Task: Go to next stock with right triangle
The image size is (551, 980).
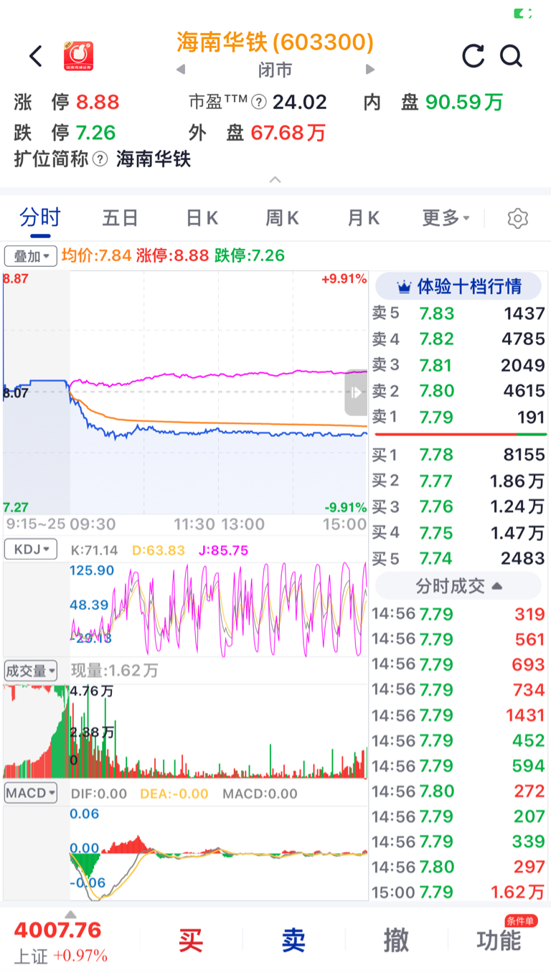Action: [370, 70]
